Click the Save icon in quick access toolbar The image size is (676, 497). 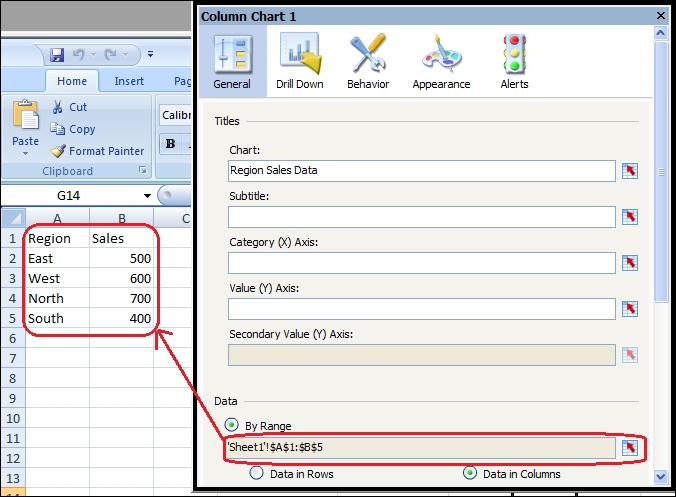tap(57, 54)
